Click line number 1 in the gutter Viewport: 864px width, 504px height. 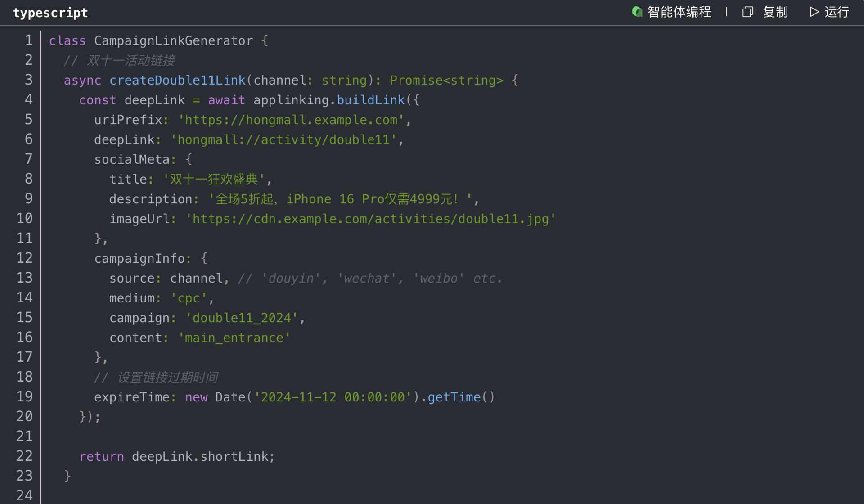pos(28,40)
